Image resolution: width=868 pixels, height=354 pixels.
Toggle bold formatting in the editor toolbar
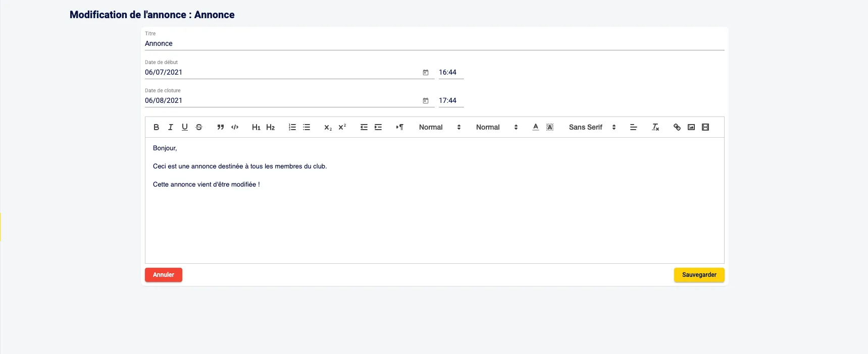click(156, 127)
